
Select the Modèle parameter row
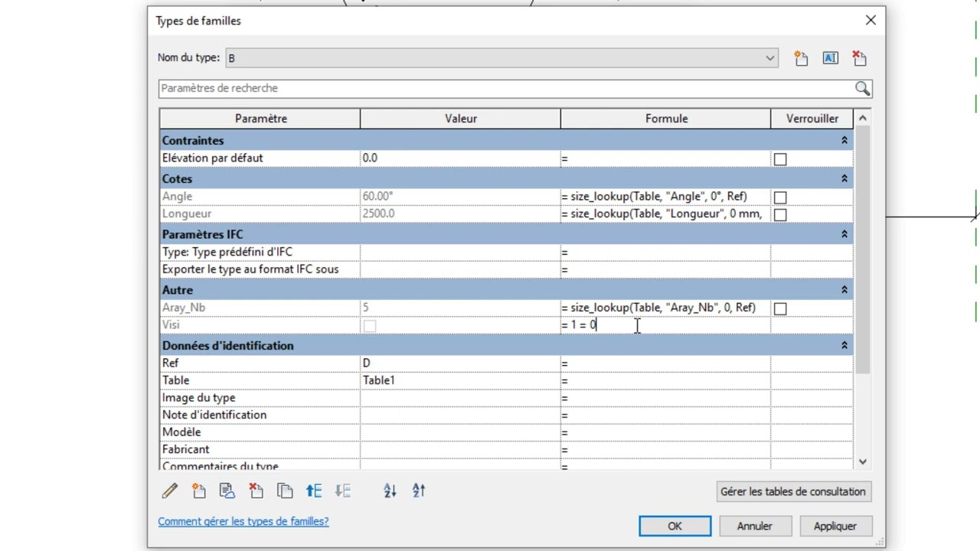[x=505, y=432]
